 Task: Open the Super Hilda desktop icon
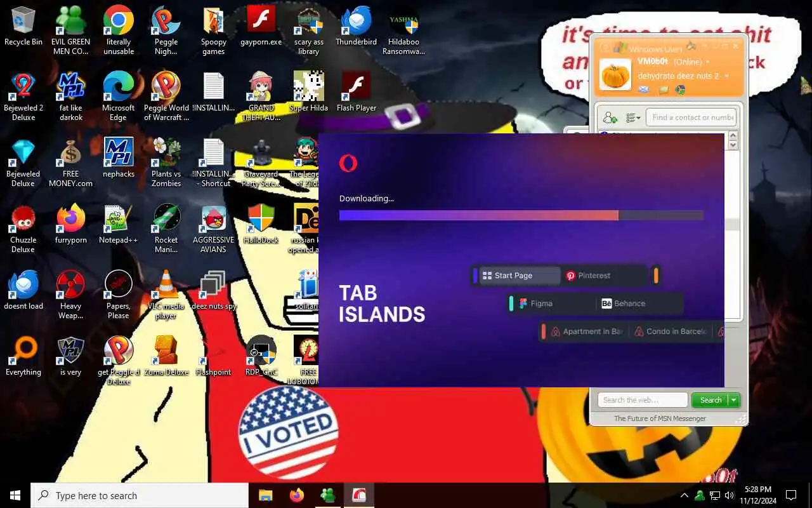tap(309, 93)
